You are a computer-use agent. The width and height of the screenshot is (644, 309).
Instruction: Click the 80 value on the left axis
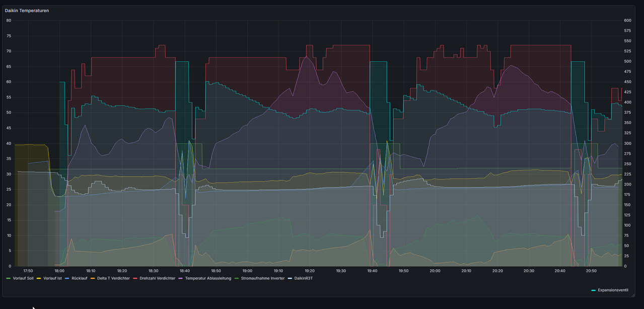9,21
